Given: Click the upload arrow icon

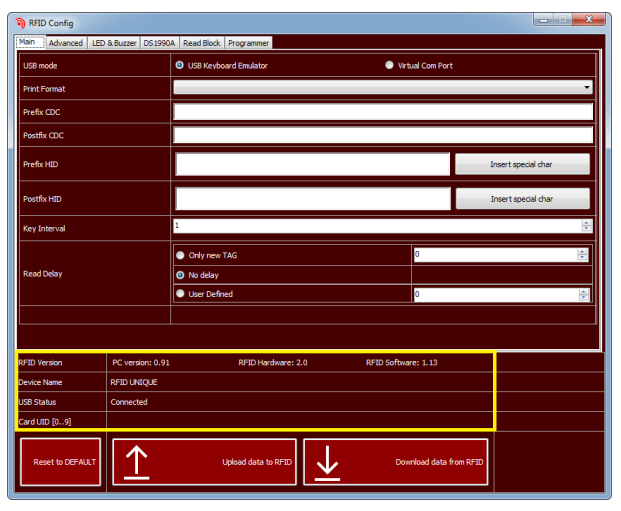Looking at the screenshot, I should [x=136, y=462].
